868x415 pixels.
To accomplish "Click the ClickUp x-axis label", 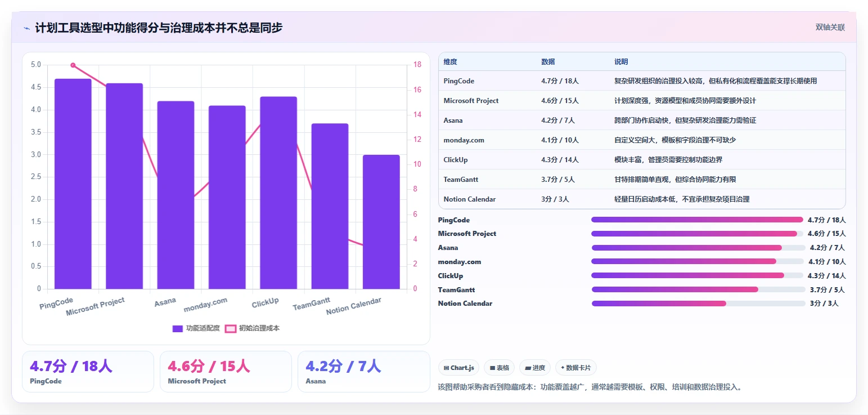I will pos(266,302).
